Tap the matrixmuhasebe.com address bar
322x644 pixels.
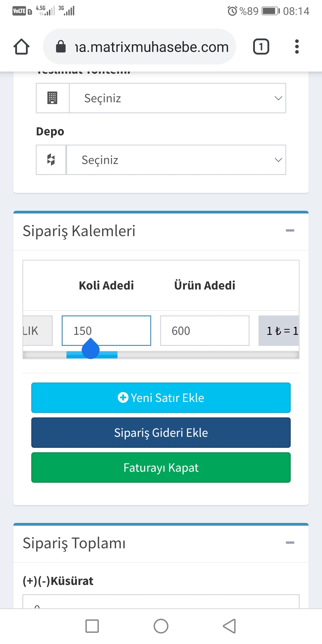[152, 47]
